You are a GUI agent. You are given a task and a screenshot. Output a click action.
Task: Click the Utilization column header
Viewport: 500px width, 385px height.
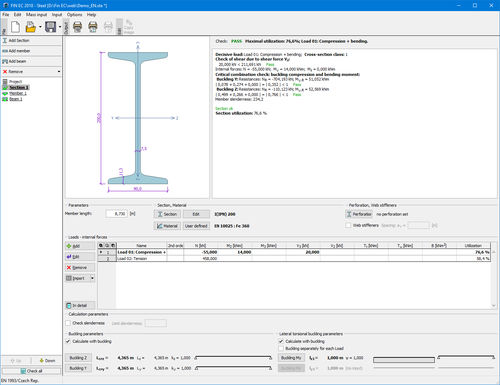pyautogui.click(x=473, y=246)
